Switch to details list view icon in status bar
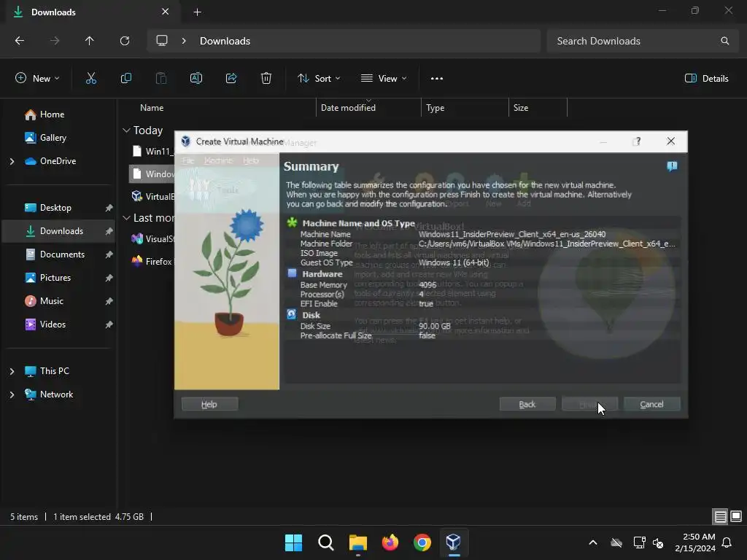The width and height of the screenshot is (747, 560). tap(720, 516)
